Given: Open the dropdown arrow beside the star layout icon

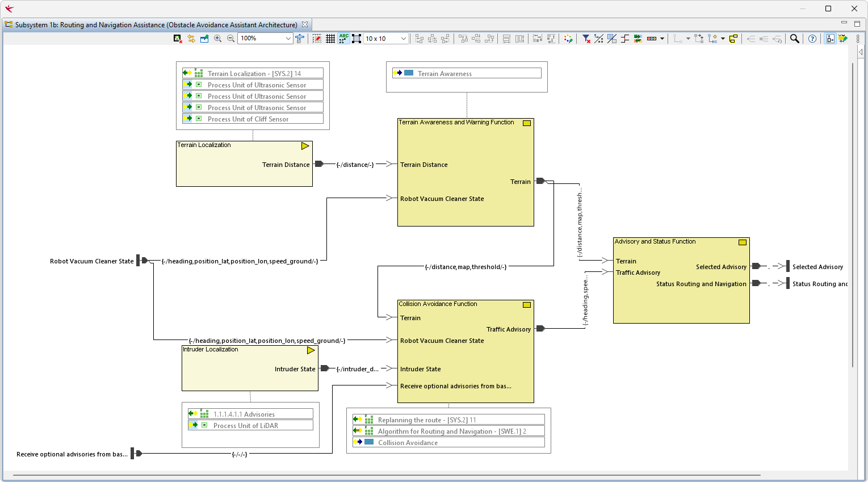Looking at the screenshot, I should [723, 39].
